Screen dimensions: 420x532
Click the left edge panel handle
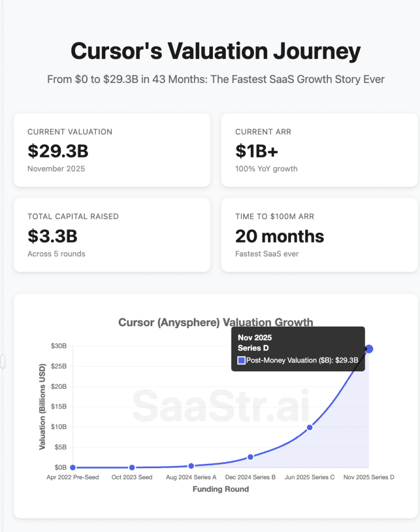click(3, 362)
